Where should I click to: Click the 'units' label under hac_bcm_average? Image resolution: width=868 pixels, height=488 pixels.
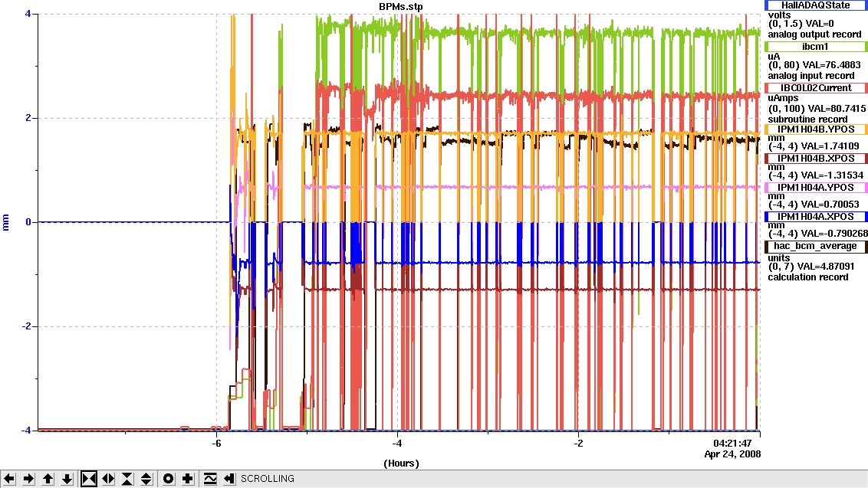[779, 258]
